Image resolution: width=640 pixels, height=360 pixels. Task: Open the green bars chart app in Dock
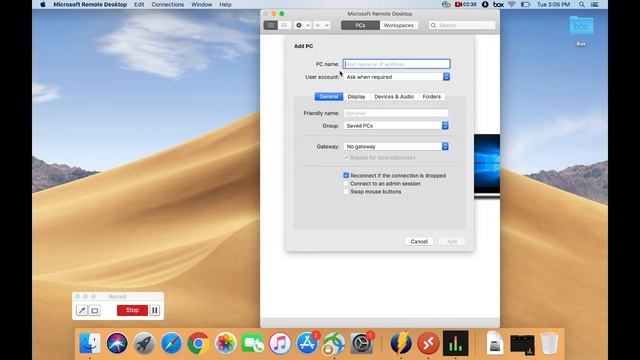pyautogui.click(x=456, y=342)
